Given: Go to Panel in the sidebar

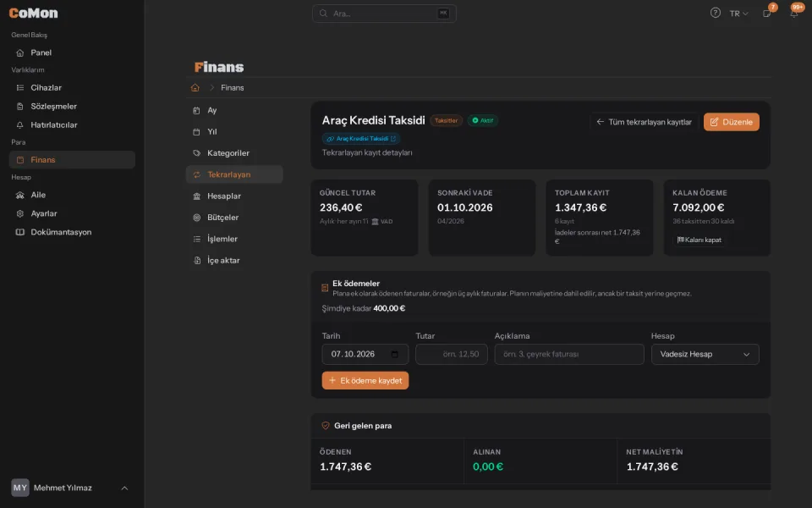Looking at the screenshot, I should [x=72, y=52].
